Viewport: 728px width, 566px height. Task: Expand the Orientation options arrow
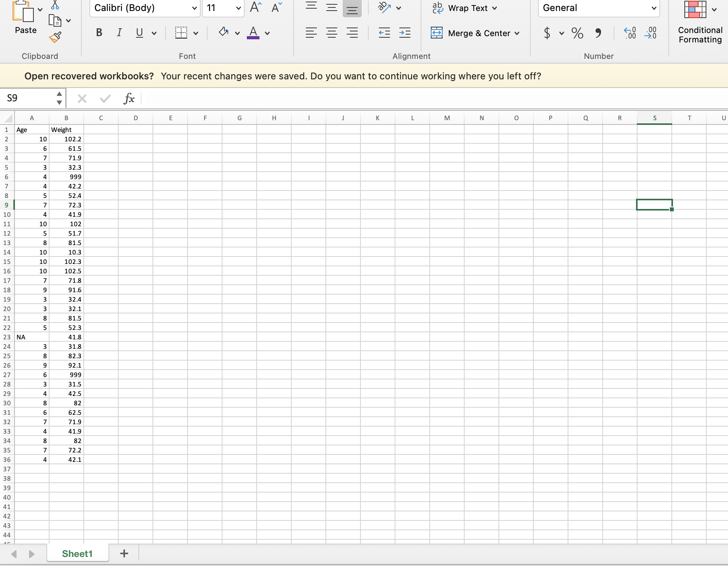(x=399, y=8)
